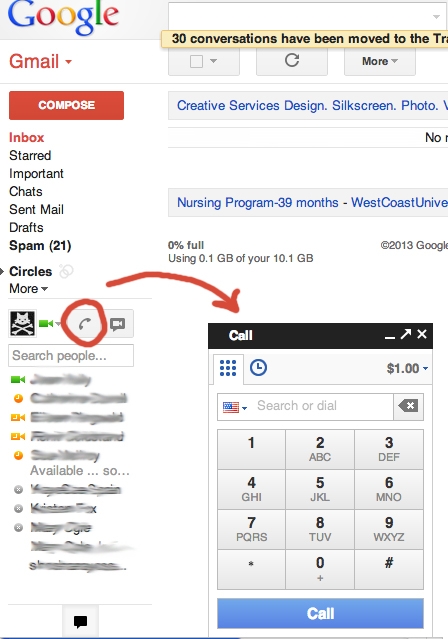Open the select checkbox dropdown arrow
The width and height of the screenshot is (448, 639).
pos(213,61)
